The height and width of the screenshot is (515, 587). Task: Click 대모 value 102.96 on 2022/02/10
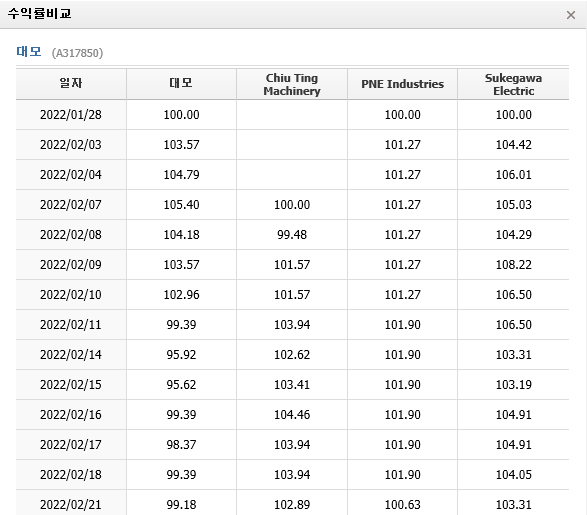pos(181,295)
